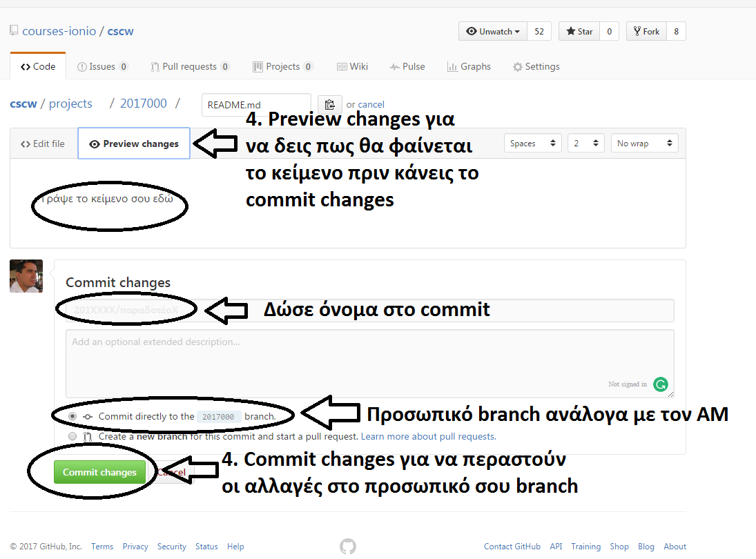Open the Contact GitHub footer link
This screenshot has height=559, width=756.
[512, 547]
